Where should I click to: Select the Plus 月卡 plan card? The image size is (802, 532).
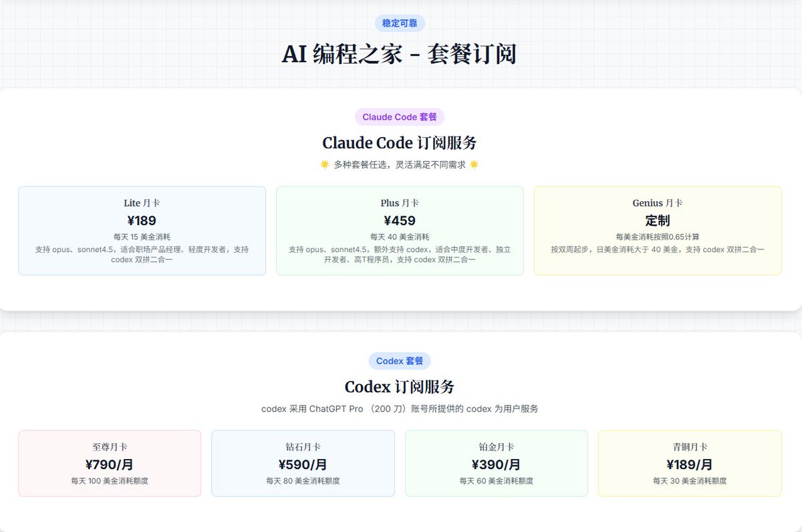(400, 231)
